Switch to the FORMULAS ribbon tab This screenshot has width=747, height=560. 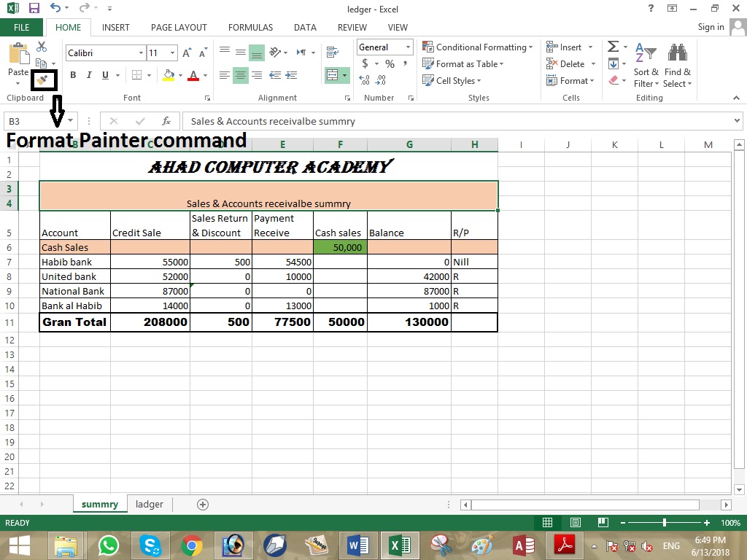click(250, 27)
